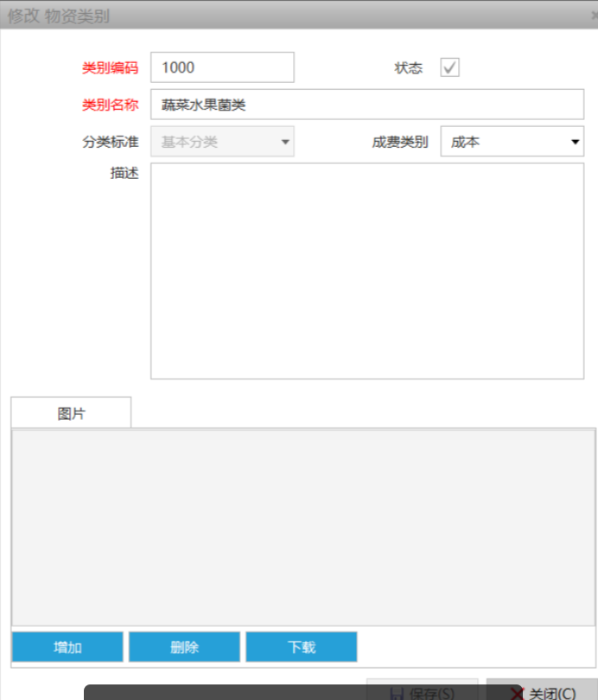The width and height of the screenshot is (598, 700).
Task: Click the 修改 物资类别 title bar
Action: click(259, 16)
